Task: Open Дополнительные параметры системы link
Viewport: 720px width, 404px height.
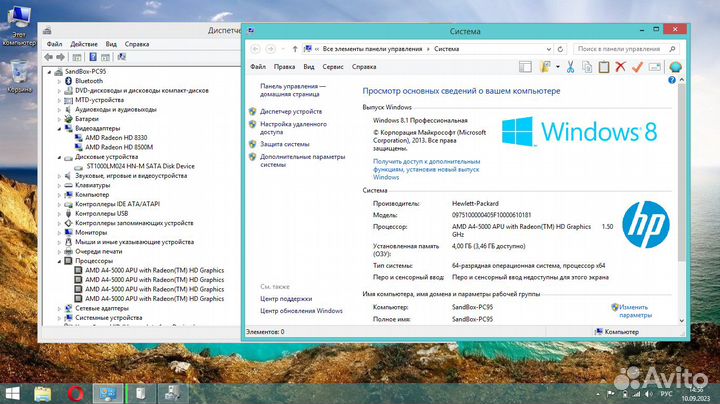Action: (303, 161)
